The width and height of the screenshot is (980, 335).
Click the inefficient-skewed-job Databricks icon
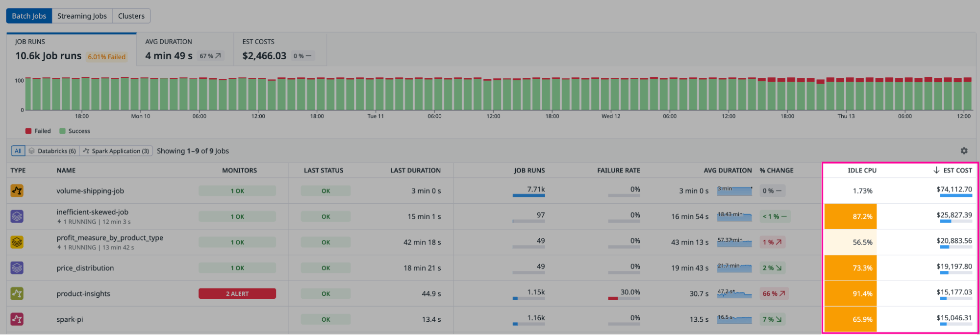tap(17, 216)
